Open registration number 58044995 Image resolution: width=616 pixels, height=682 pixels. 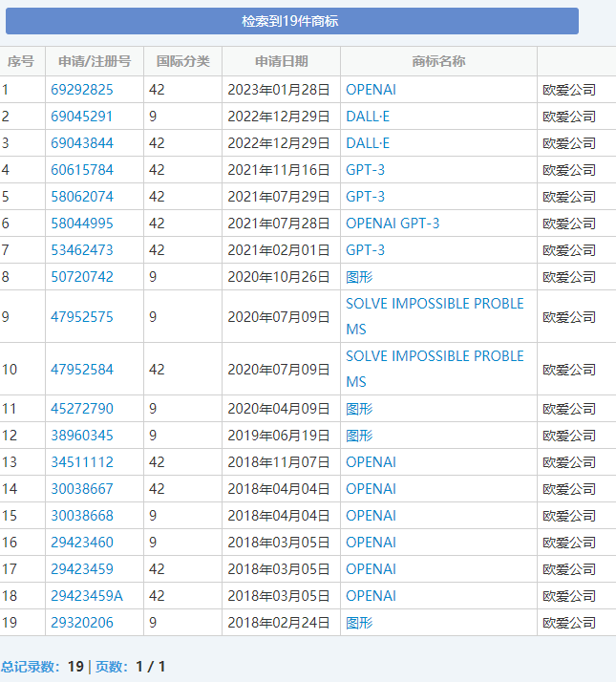pyautogui.click(x=82, y=224)
